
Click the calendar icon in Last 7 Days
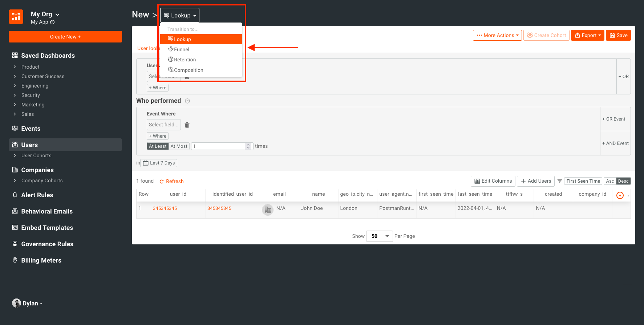(x=146, y=163)
